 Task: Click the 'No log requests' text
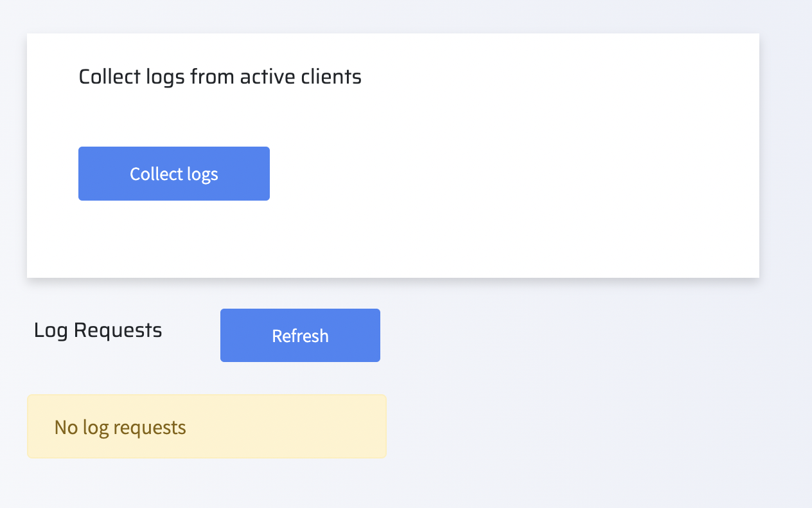tap(120, 427)
